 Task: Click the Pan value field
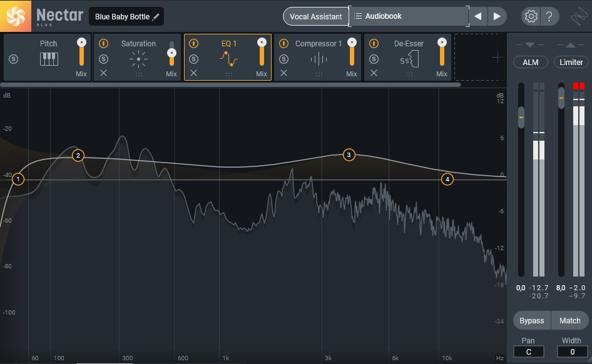tap(529, 351)
